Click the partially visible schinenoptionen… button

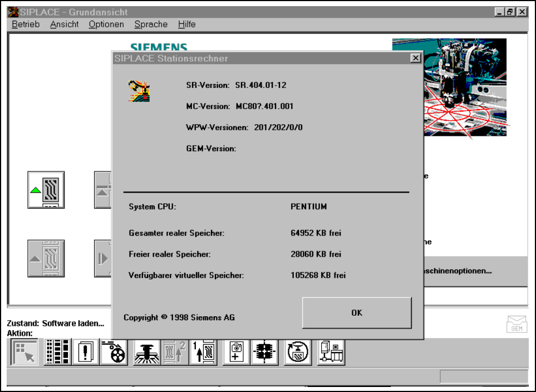click(475, 271)
